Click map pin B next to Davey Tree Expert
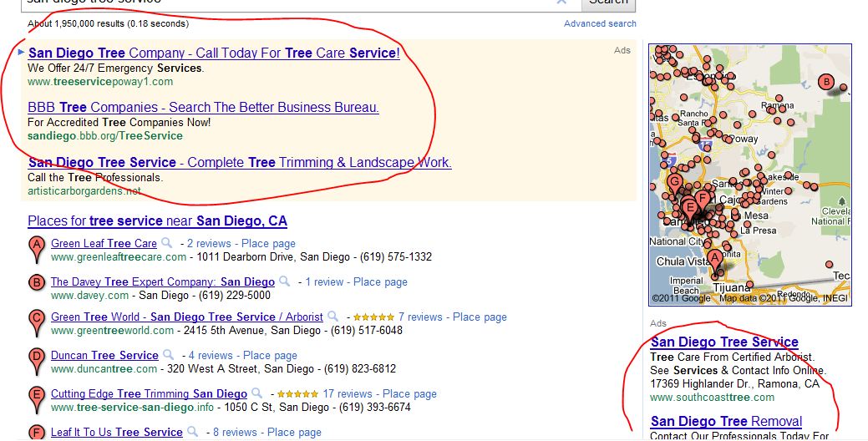This screenshot has height=441, width=868. click(x=37, y=283)
